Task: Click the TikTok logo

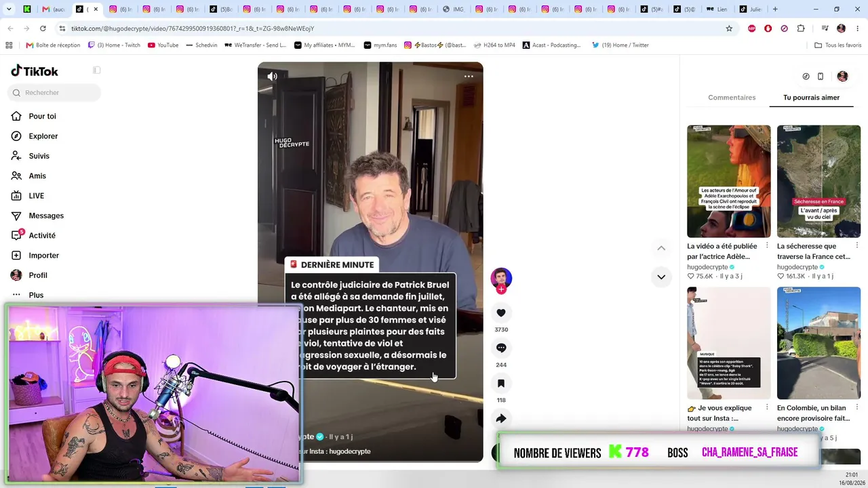Action: pos(35,71)
